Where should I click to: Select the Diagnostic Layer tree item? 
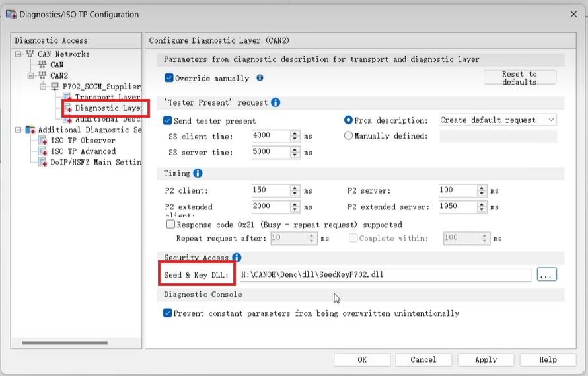[108, 108]
